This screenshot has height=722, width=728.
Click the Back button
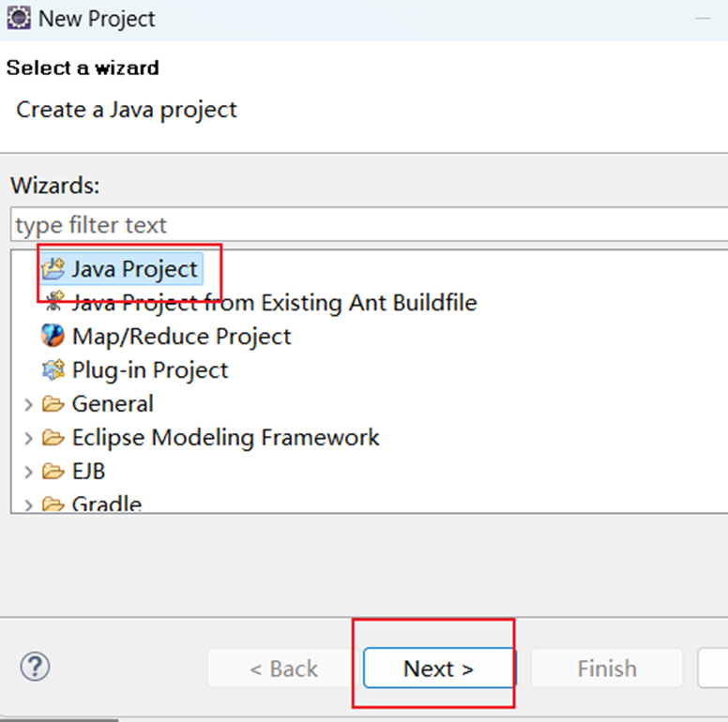(283, 669)
